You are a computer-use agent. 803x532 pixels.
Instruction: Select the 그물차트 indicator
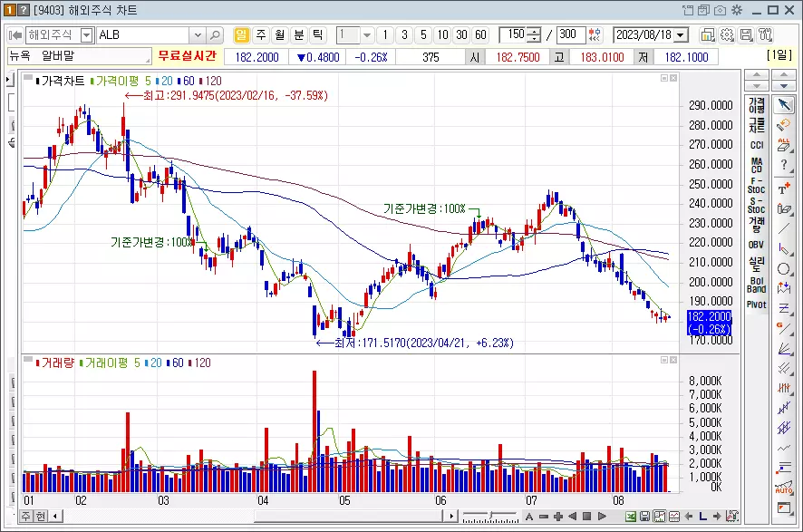pos(757,125)
